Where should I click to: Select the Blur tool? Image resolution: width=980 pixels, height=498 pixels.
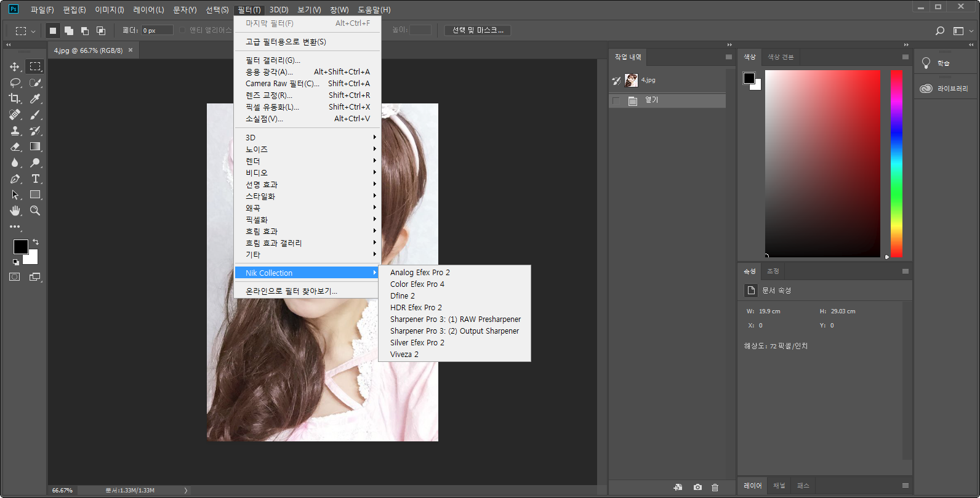(x=15, y=163)
